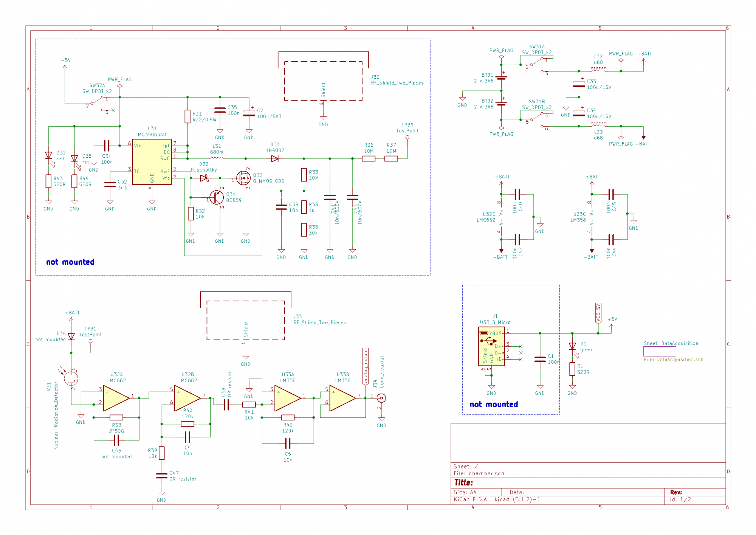Click the analog_output global label
The image size is (756, 535).
(366, 366)
